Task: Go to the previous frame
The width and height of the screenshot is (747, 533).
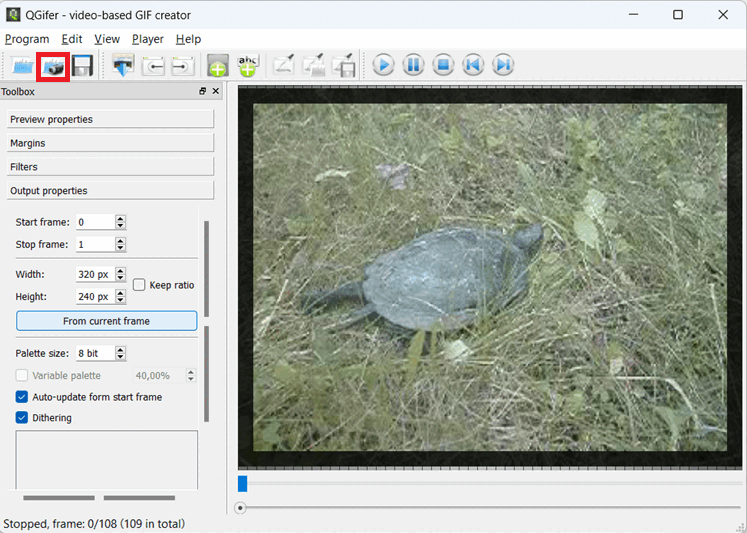Action: pos(473,65)
